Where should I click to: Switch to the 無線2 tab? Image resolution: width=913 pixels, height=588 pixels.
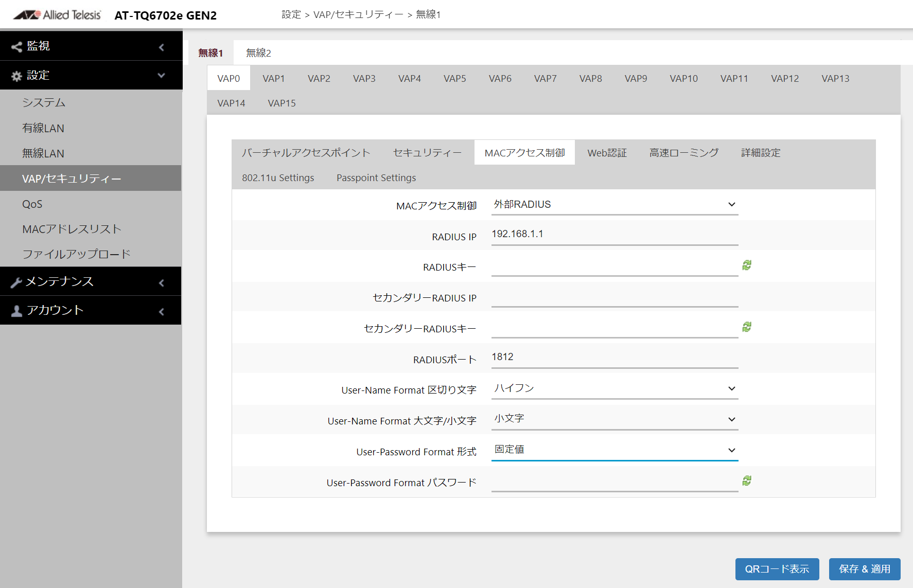(x=258, y=53)
